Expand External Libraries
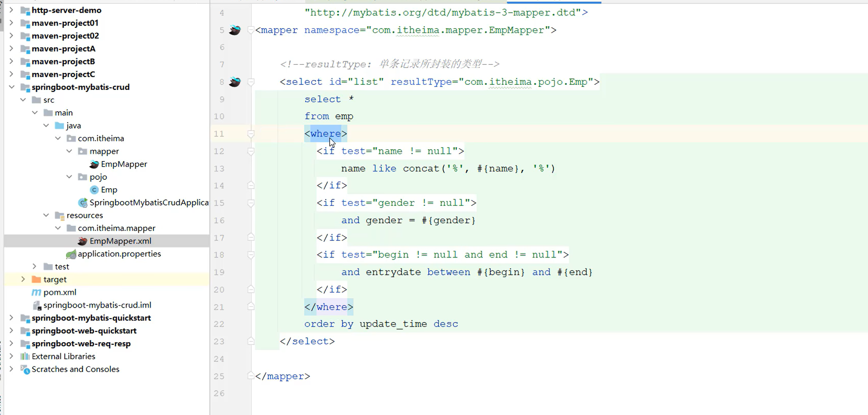Screen dimensions: 868x415 (11, 356)
